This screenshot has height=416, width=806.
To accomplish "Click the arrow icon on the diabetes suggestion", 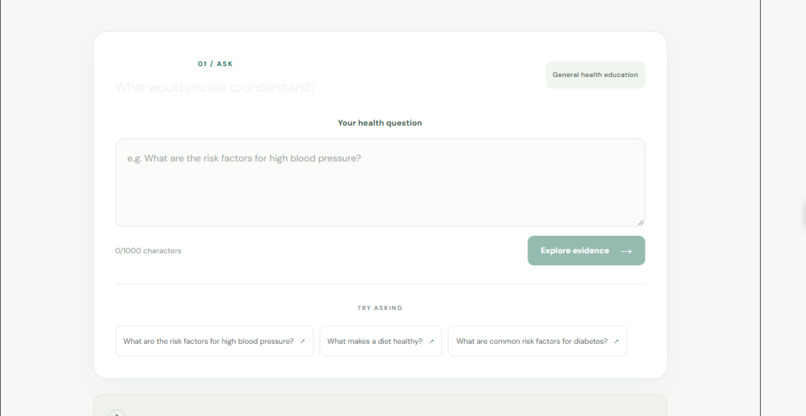I will coord(616,341).
